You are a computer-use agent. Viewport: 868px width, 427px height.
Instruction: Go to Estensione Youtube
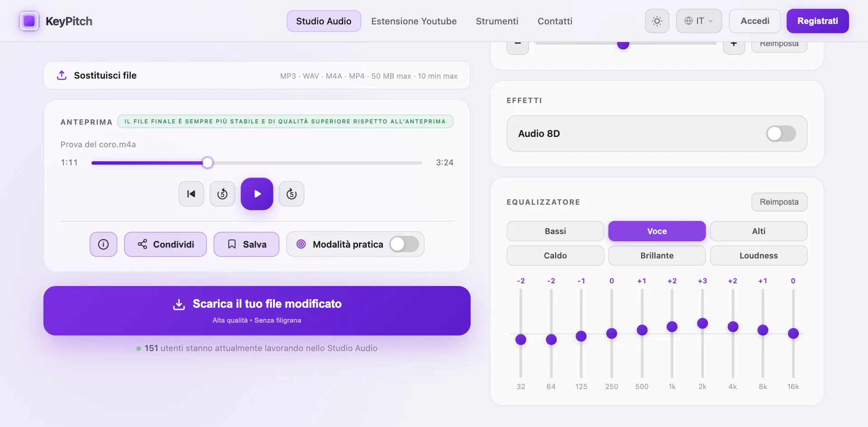click(414, 21)
